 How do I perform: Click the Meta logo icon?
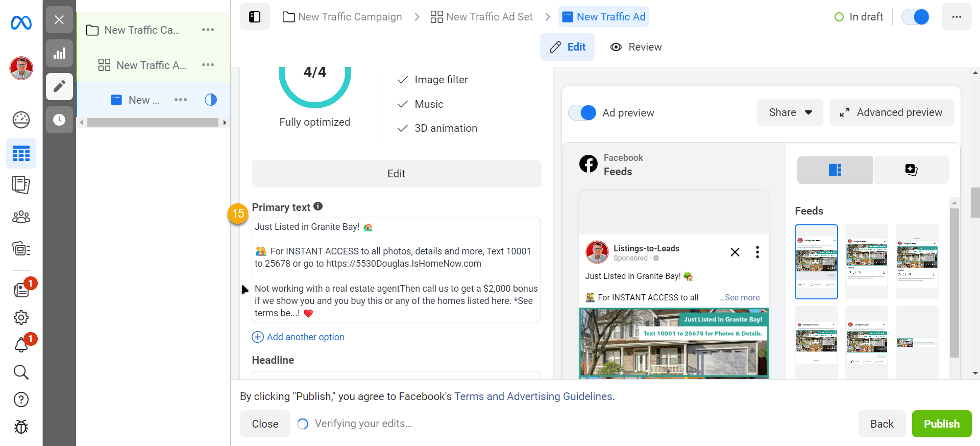coord(21,23)
